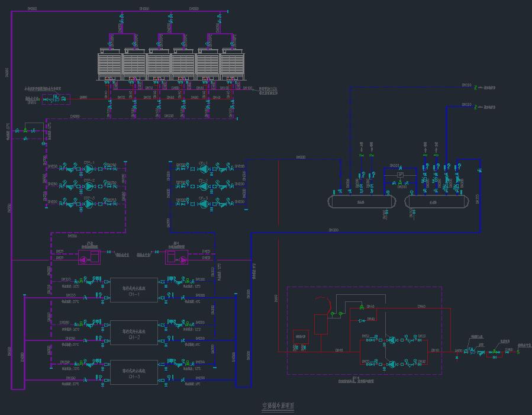This screenshot has height=415, width=532.
Task: Click the rightmost cooling tower unit
Action: tap(233, 65)
